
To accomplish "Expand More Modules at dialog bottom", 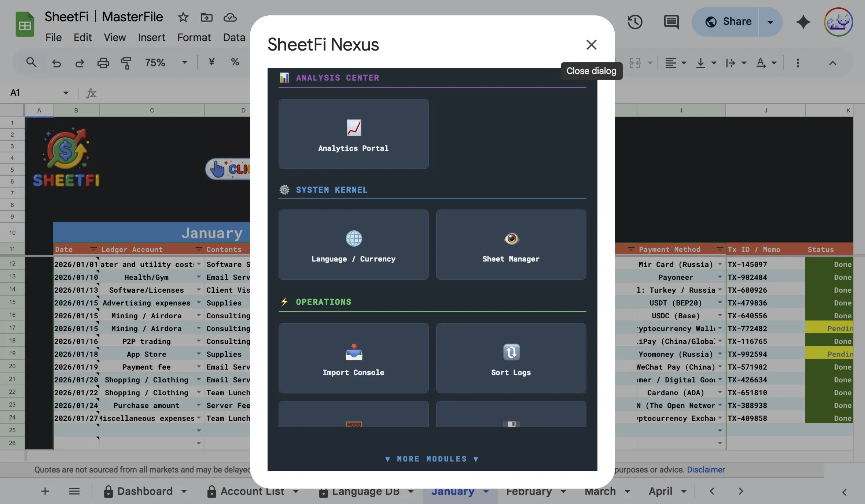I will pos(432,459).
